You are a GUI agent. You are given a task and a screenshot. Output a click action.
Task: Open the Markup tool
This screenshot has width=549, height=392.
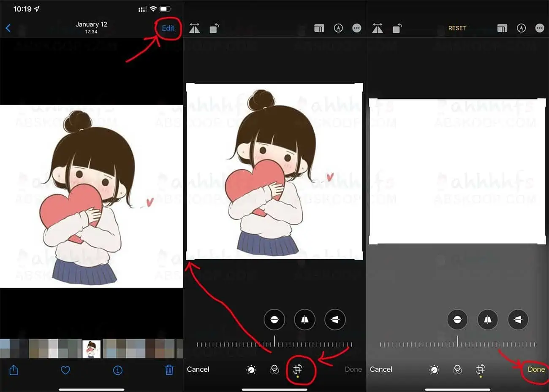338,28
